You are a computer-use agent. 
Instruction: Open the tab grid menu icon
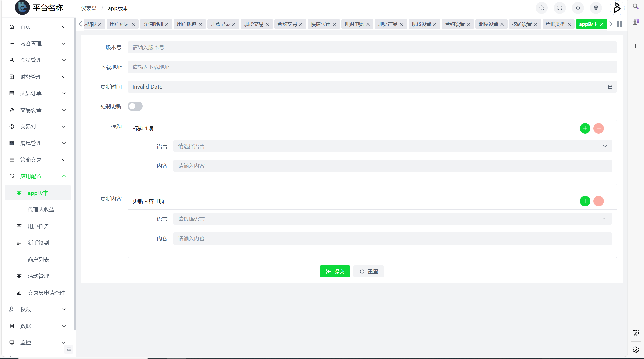tap(619, 24)
